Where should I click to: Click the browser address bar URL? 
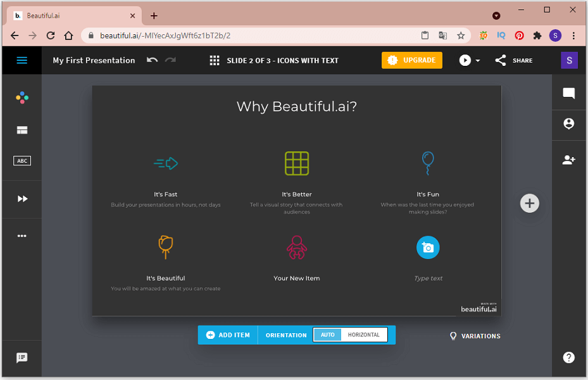(165, 35)
